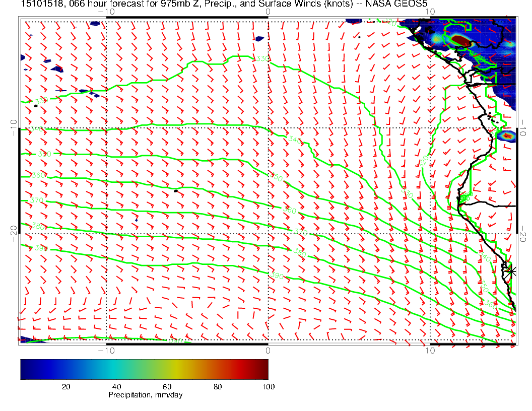Click the 100 tick label on the colorbar

268,386
